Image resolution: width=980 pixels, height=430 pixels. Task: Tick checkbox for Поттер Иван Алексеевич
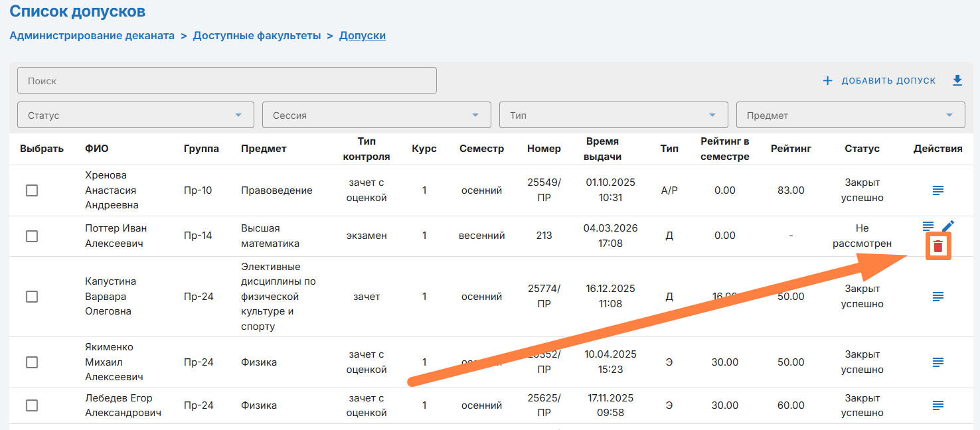32,236
